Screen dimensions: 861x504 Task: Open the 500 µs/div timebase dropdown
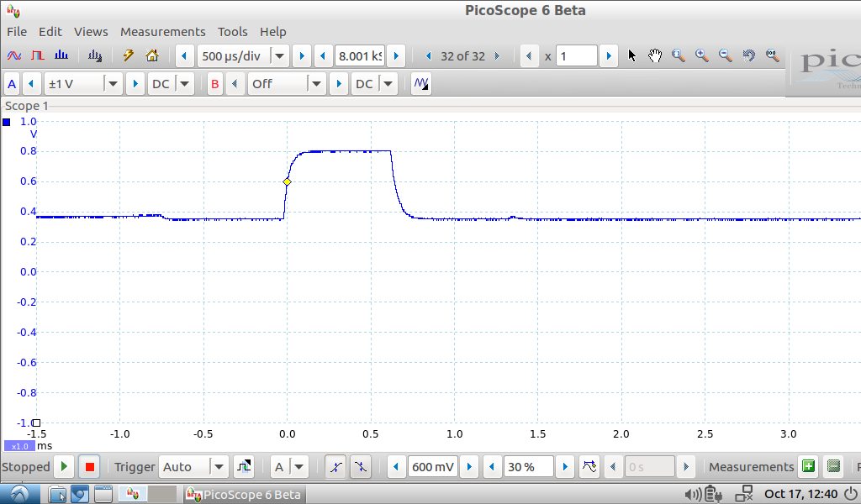point(279,56)
